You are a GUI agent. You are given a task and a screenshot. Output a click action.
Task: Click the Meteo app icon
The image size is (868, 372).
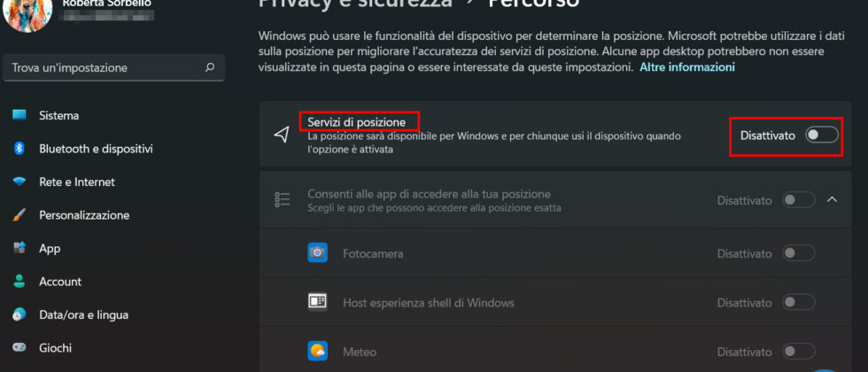tap(318, 351)
